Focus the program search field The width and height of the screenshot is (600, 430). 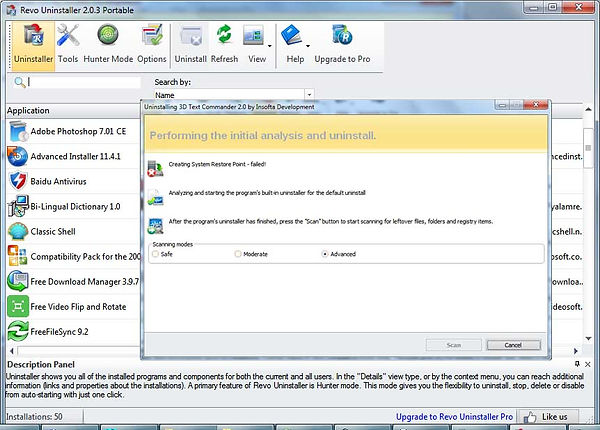84,82
